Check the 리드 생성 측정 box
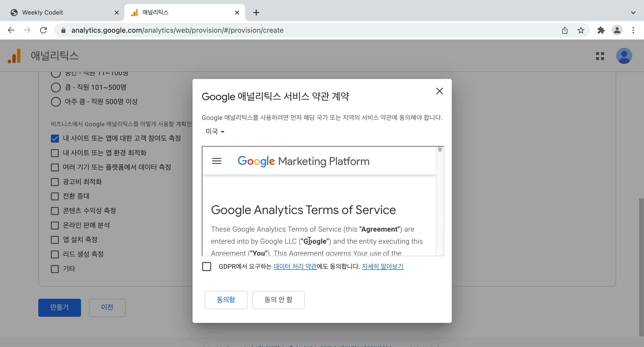This screenshot has width=644, height=347. [x=55, y=254]
